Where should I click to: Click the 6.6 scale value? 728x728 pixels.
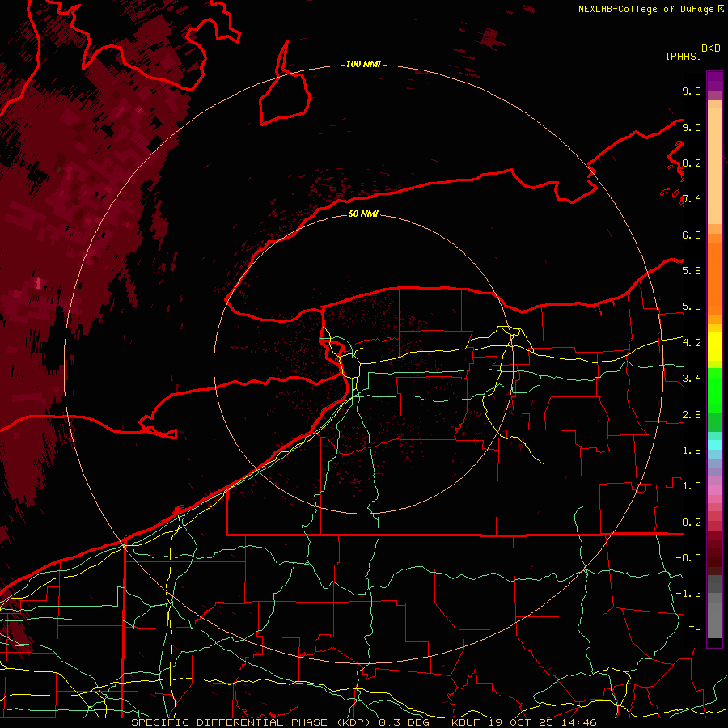pyautogui.click(x=692, y=235)
